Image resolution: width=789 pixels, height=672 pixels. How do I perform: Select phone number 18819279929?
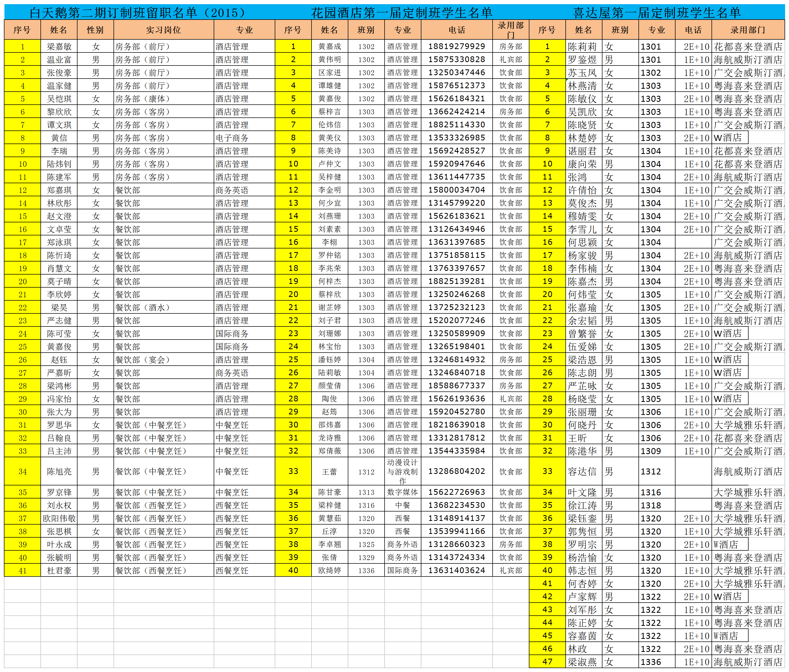click(x=457, y=46)
